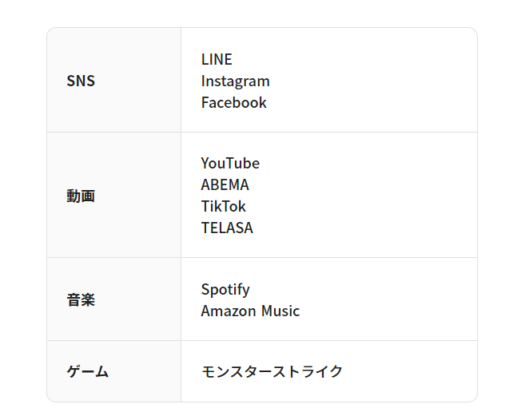Select Spotify in the 音楽 row
This screenshot has width=521, height=420.
(225, 290)
